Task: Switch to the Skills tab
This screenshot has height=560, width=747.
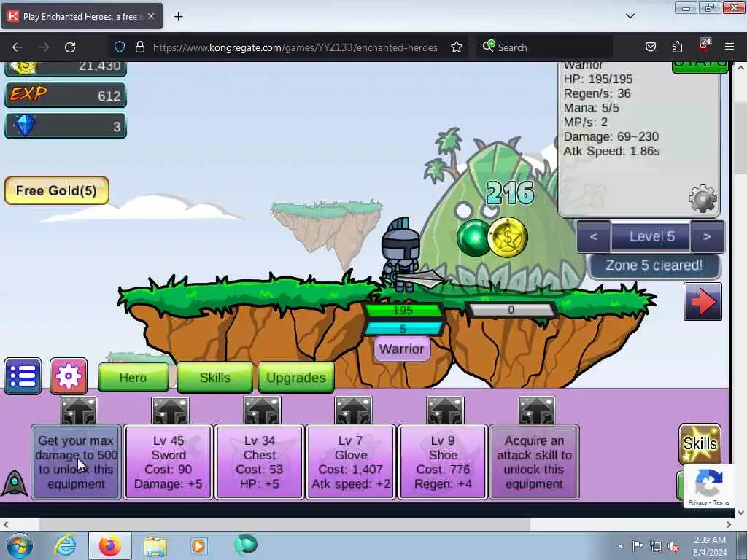Action: (x=215, y=378)
